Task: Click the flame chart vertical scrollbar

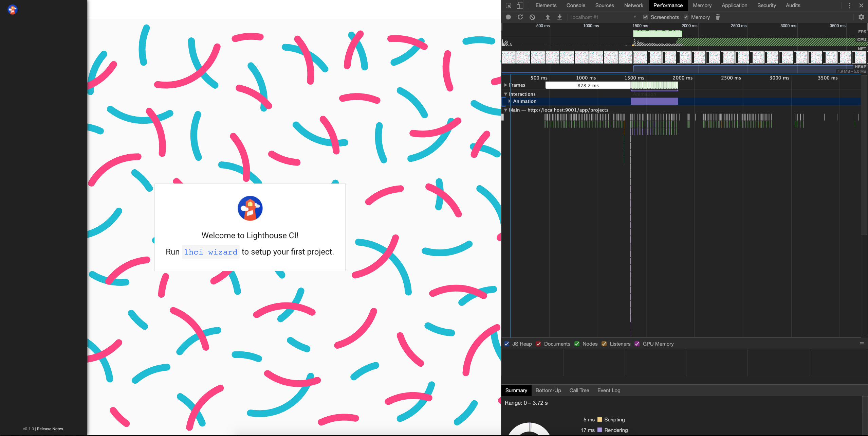Action: 865,155
